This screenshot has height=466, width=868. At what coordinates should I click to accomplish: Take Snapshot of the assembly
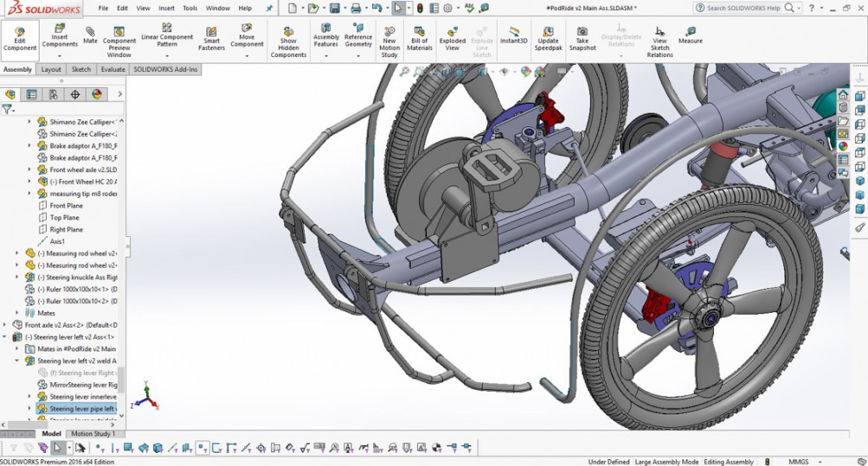click(x=582, y=39)
